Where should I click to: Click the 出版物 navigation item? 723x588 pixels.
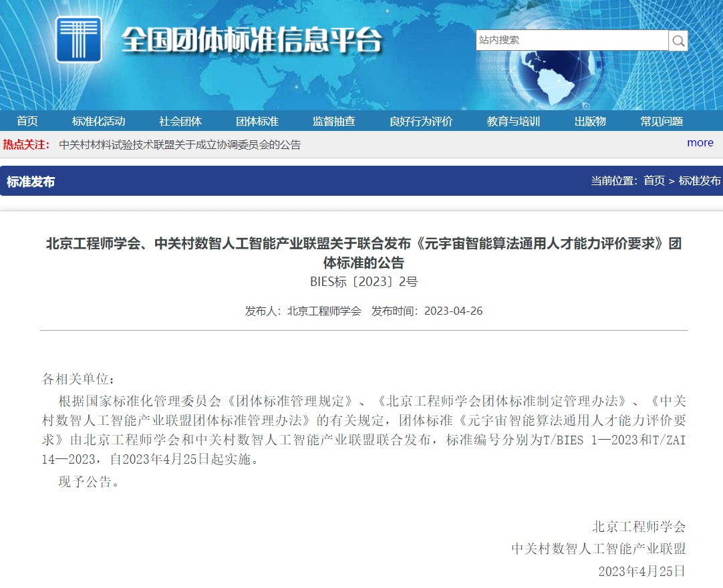[x=590, y=121]
